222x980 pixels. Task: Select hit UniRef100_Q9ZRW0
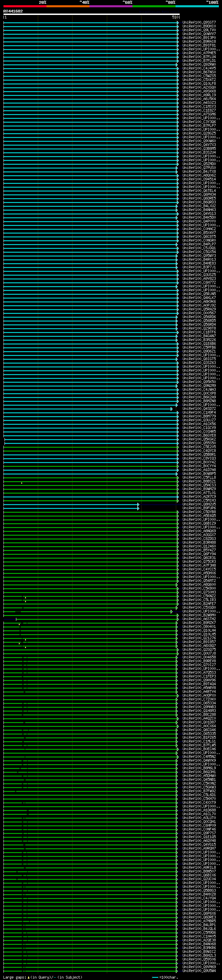(199, 64)
